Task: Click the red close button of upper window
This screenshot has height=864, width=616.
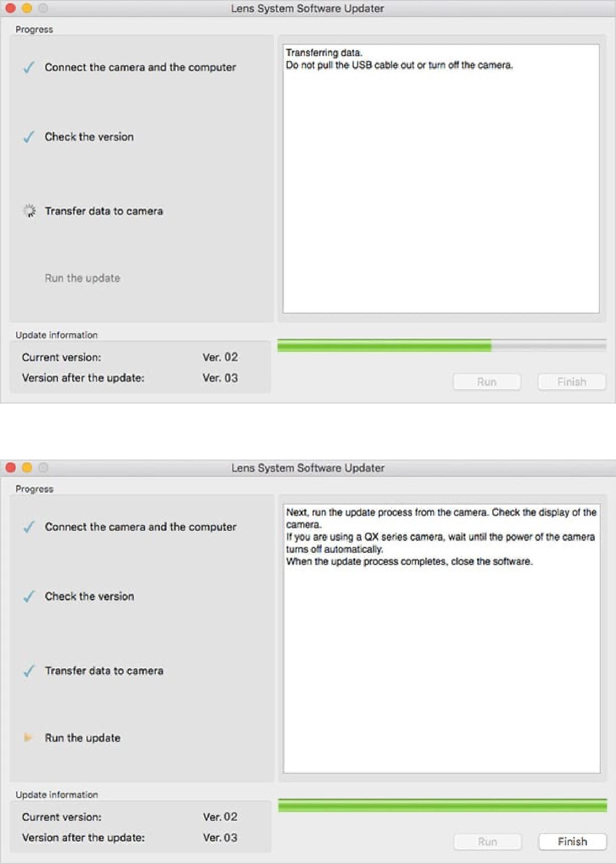Action: coord(11,8)
